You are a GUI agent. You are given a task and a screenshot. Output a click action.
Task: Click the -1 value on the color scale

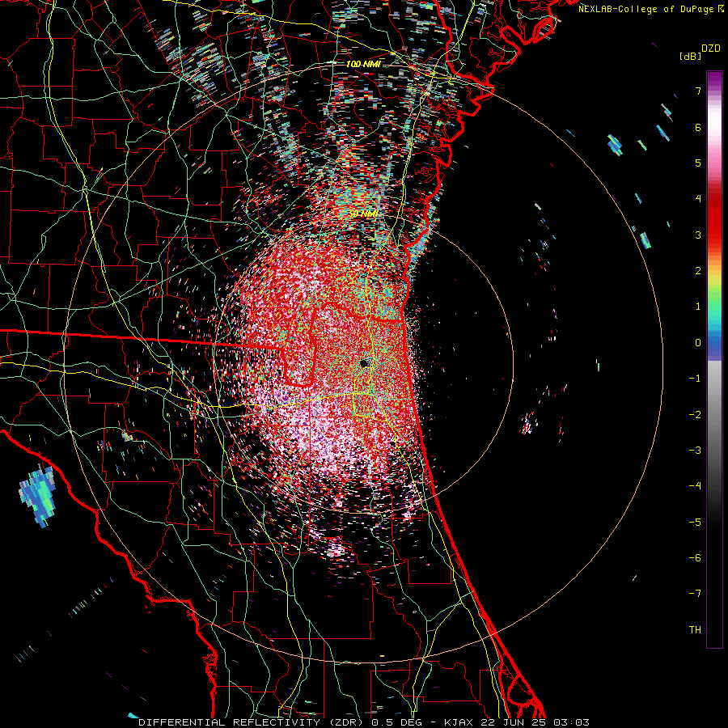pos(695,379)
